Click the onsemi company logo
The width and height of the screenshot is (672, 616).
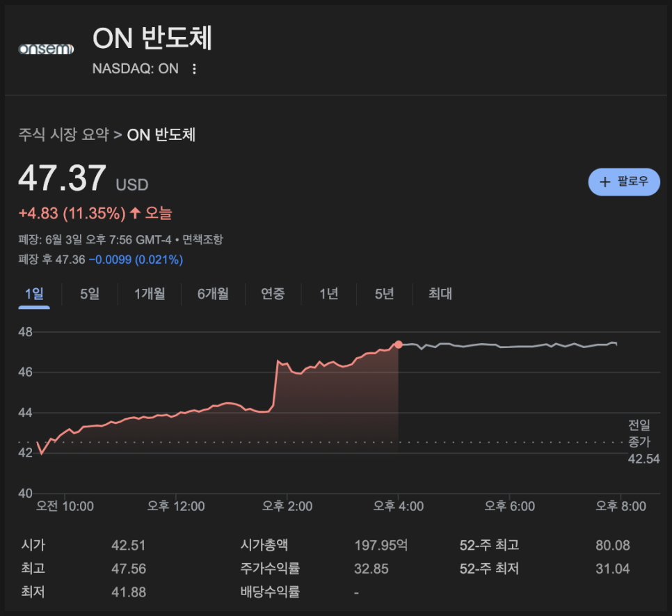47,49
